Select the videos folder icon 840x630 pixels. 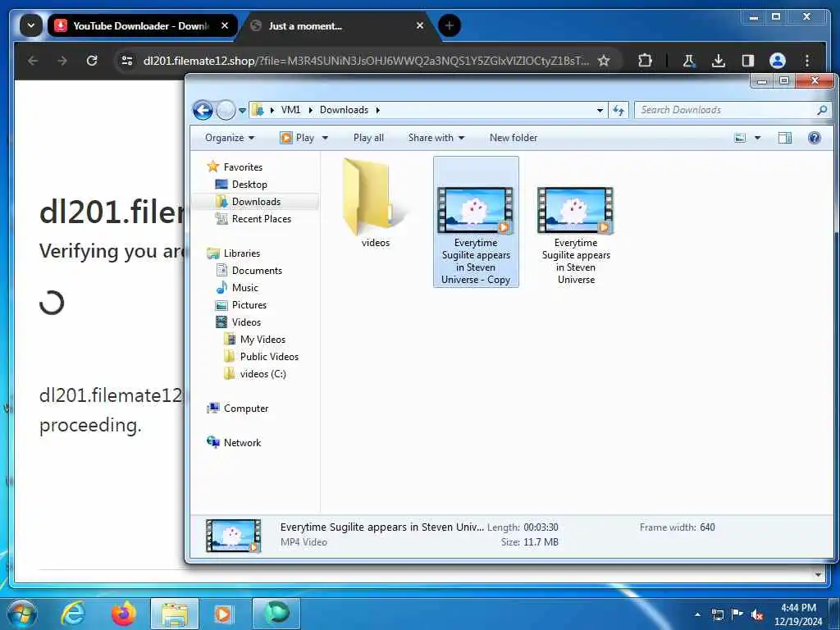(x=375, y=203)
